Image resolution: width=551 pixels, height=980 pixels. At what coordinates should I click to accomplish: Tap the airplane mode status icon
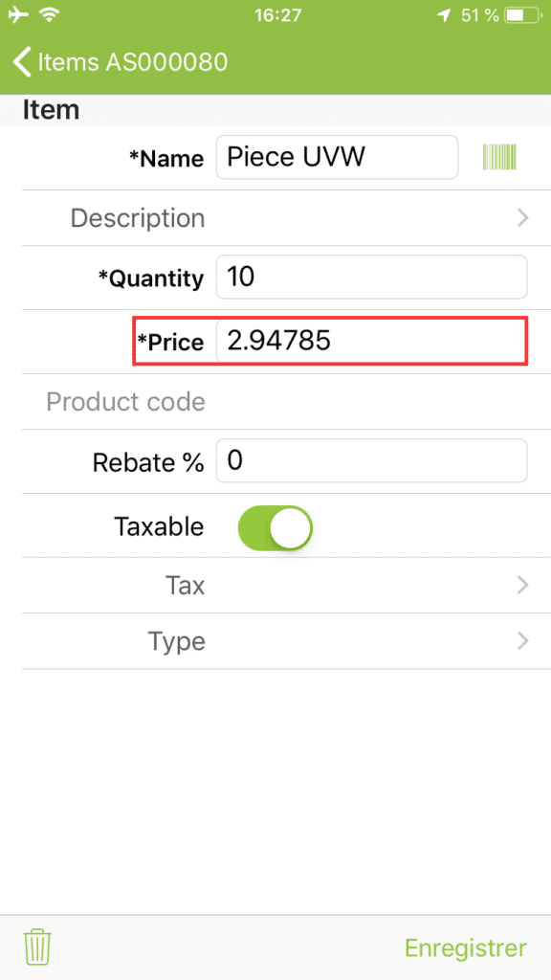coord(19,15)
